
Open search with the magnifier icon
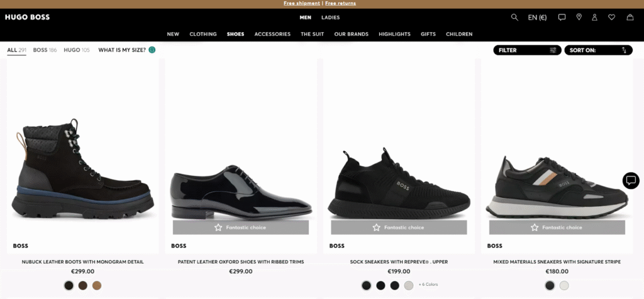coord(514,17)
